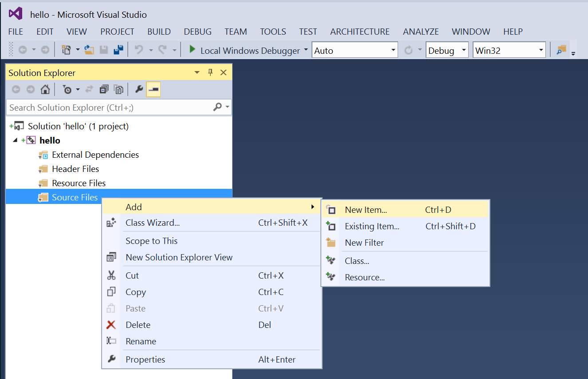Select the hello project node
This screenshot has height=379, width=588.
(50, 140)
